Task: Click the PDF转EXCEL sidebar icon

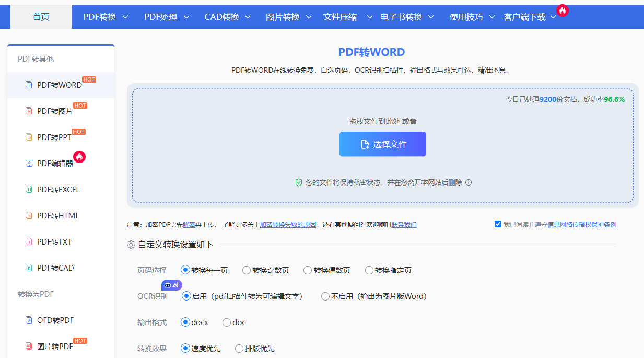Action: coord(29,189)
